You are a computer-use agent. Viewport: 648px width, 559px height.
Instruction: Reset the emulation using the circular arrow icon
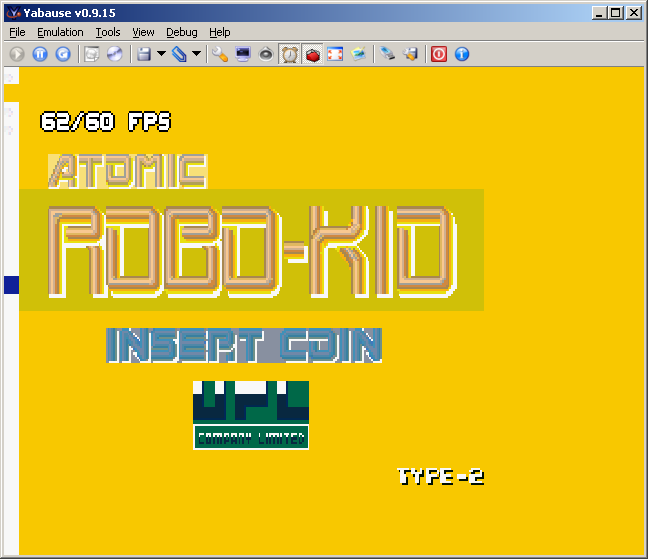63,54
